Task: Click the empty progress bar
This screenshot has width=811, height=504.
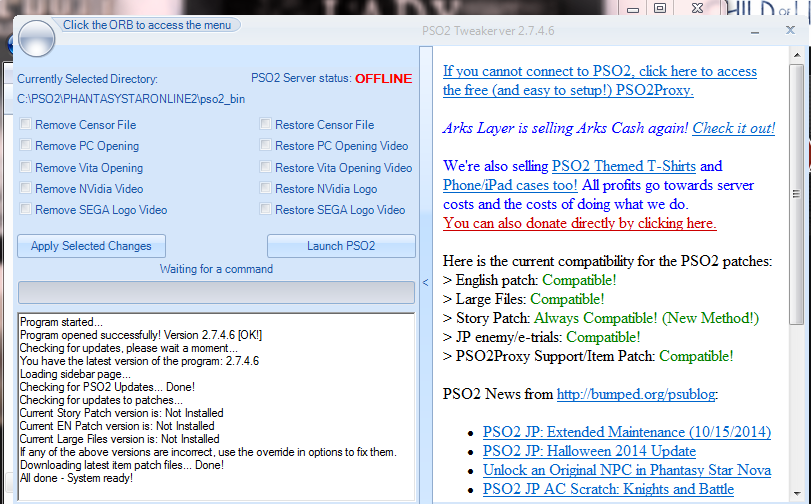Action: 216,292
